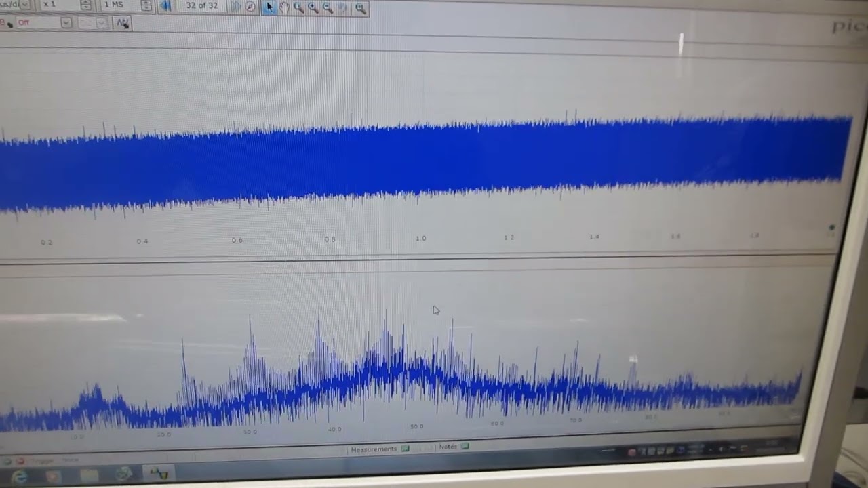Click the 0.4 label on upper axis

click(142, 241)
